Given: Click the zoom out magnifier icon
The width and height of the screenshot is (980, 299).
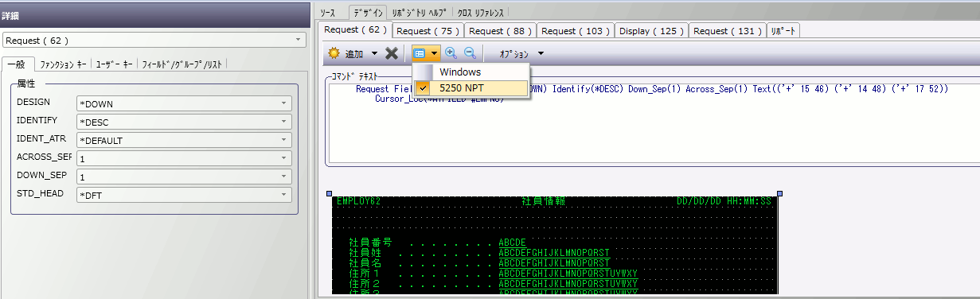Looking at the screenshot, I should 470,53.
